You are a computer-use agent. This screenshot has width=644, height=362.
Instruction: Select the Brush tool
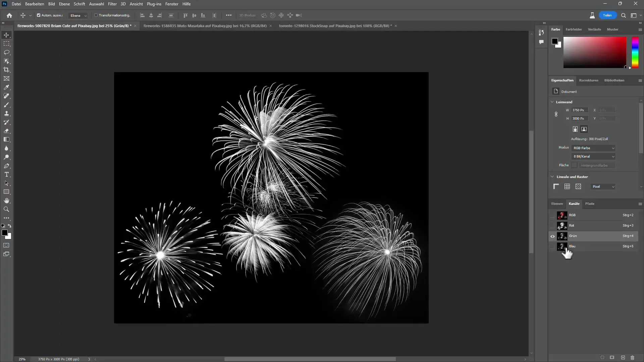pos(6,105)
